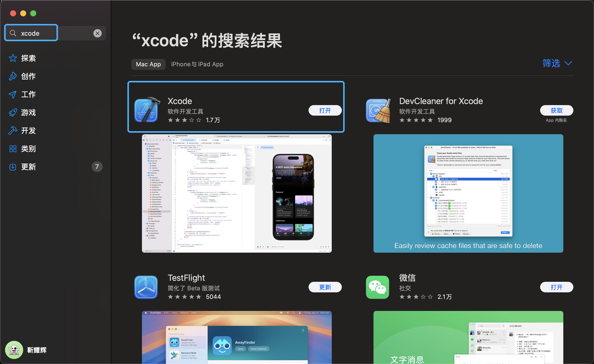The image size is (594, 364).
Task: Click 获取 button for DevCleaner for Xcode
Action: [x=556, y=110]
